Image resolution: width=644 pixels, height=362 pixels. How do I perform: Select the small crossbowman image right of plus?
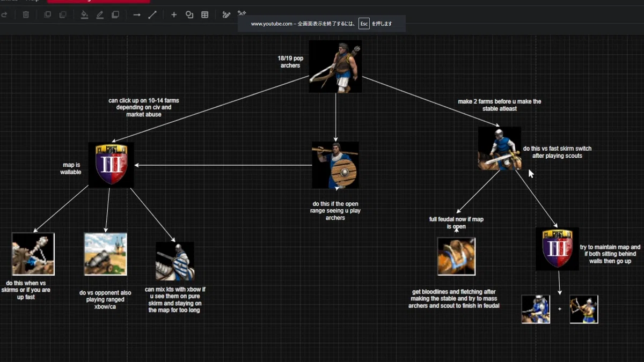[584, 309]
